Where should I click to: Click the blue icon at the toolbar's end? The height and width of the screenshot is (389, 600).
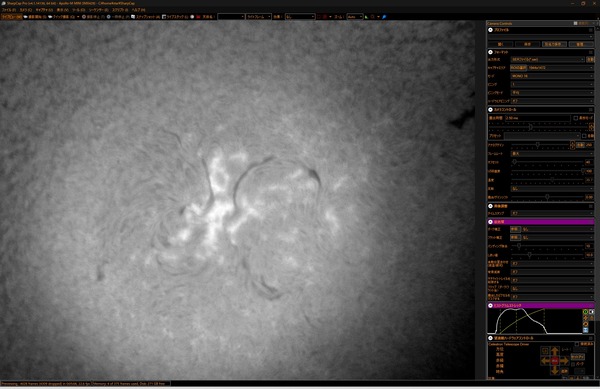pyautogui.click(x=384, y=17)
